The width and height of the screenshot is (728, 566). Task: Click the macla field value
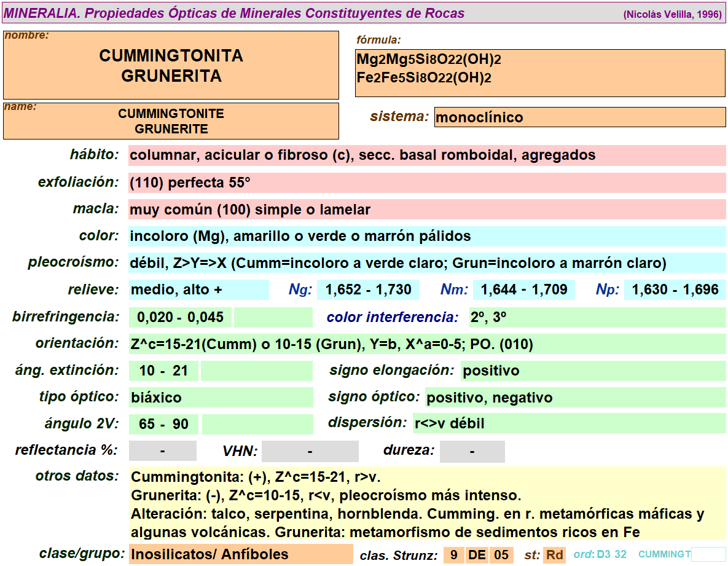tap(426, 210)
